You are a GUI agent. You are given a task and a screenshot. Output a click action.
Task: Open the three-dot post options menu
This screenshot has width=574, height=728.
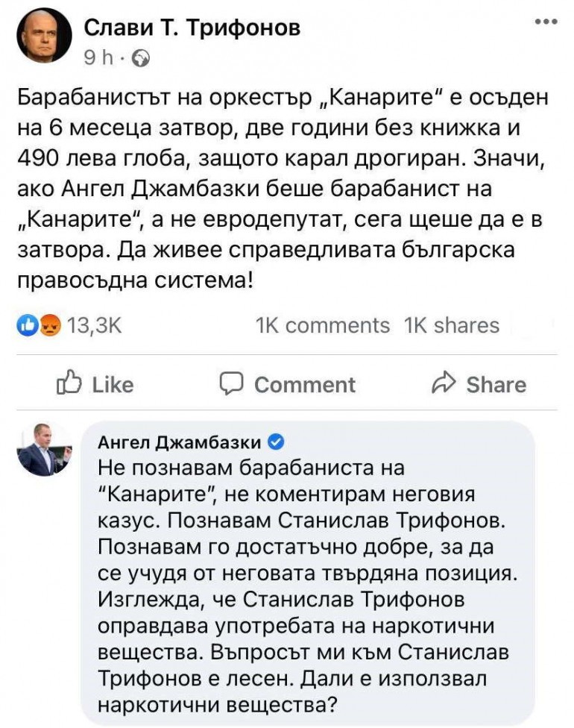point(546,21)
